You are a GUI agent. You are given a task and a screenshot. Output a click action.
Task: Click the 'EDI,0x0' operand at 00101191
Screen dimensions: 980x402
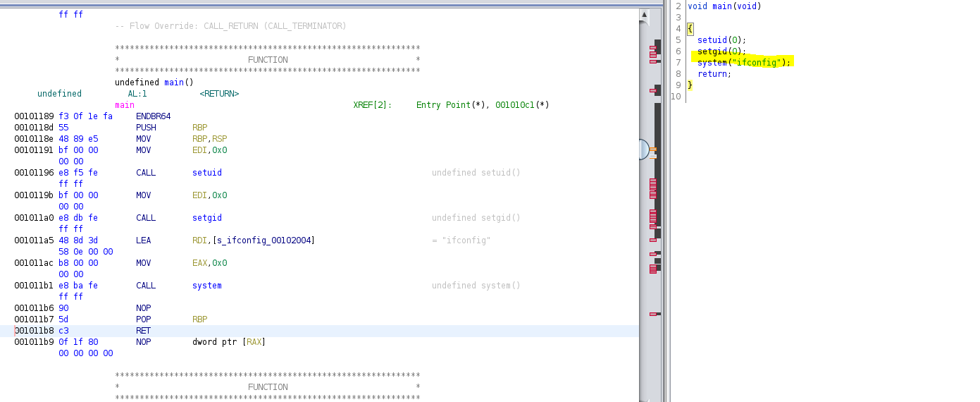pos(210,150)
